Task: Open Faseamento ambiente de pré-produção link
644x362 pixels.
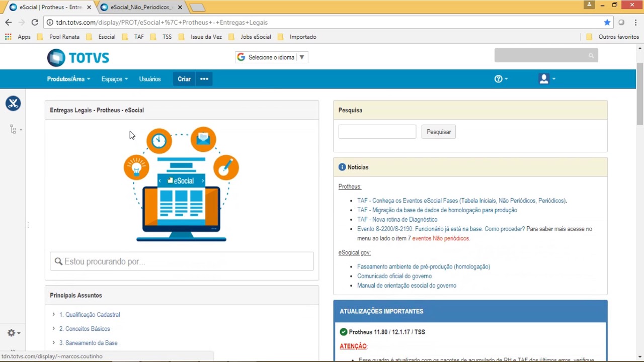Action: (424, 266)
